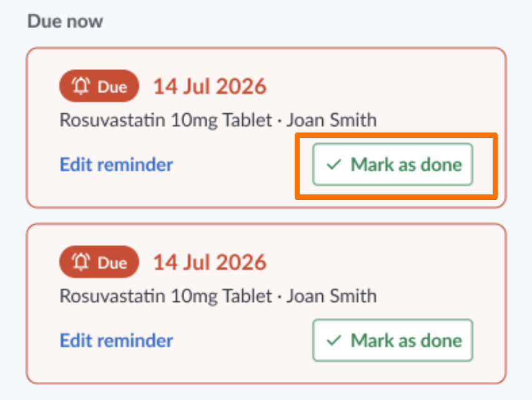Image resolution: width=532 pixels, height=400 pixels.
Task: Click the bell icon in the second reminder's Due badge
Action: (81, 262)
